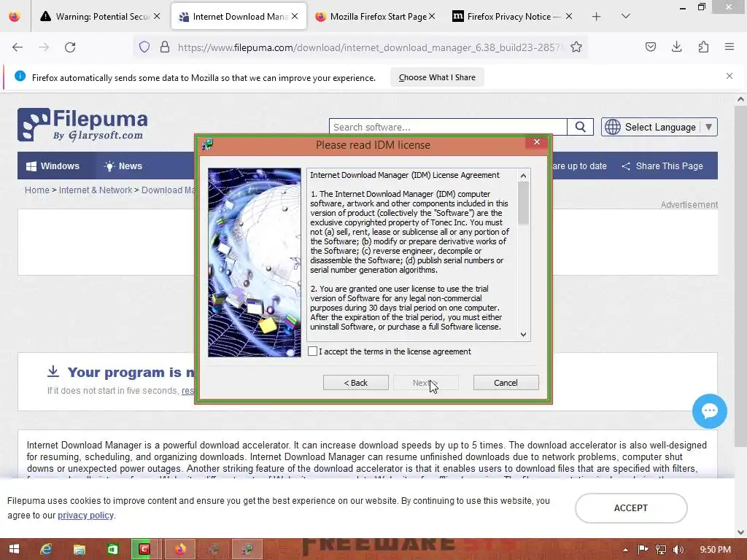This screenshot has width=747, height=560.
Task: Click the IDM installer icon in dialog title
Action: tap(207, 145)
